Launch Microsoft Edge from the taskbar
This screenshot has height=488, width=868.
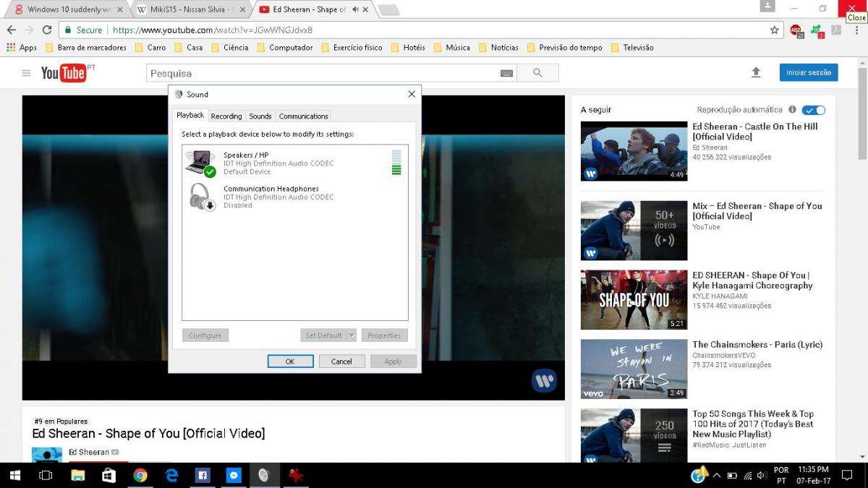pyautogui.click(x=171, y=475)
